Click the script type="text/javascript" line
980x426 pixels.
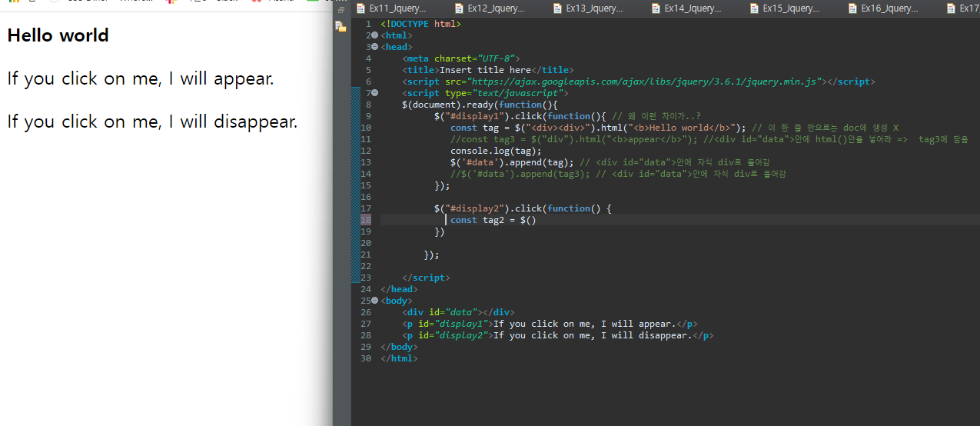click(x=485, y=93)
